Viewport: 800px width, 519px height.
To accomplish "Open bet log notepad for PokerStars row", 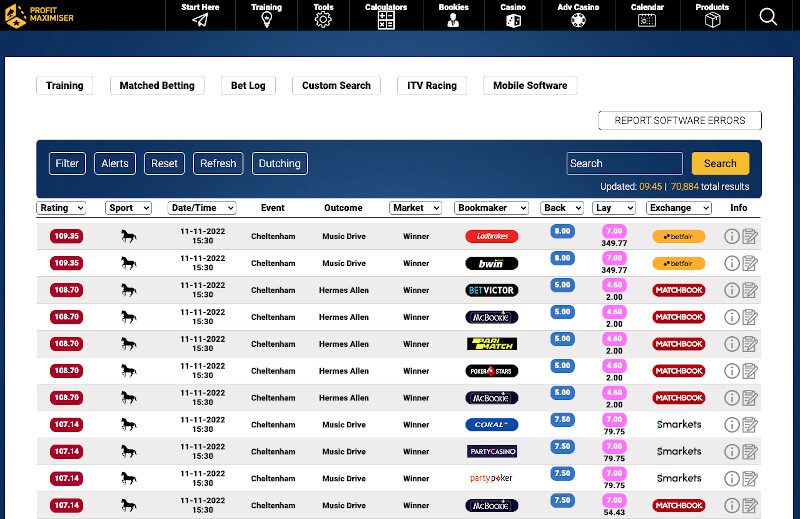I will [x=749, y=371].
